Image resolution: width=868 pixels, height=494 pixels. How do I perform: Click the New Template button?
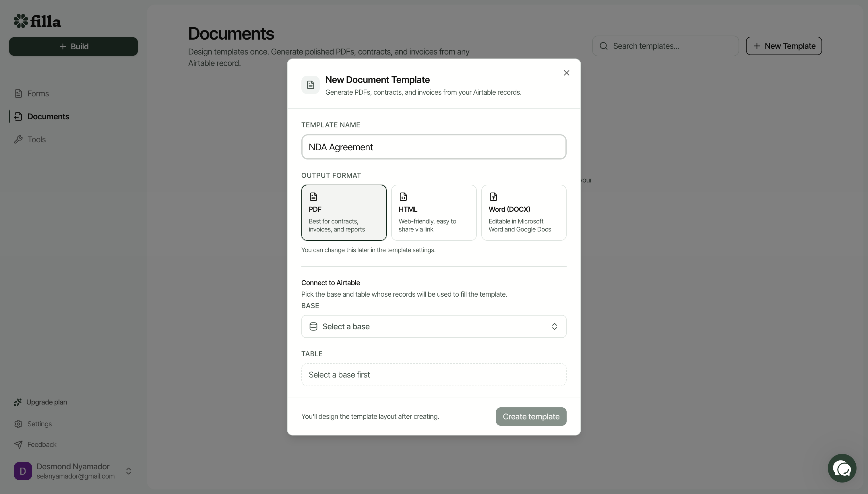click(784, 46)
